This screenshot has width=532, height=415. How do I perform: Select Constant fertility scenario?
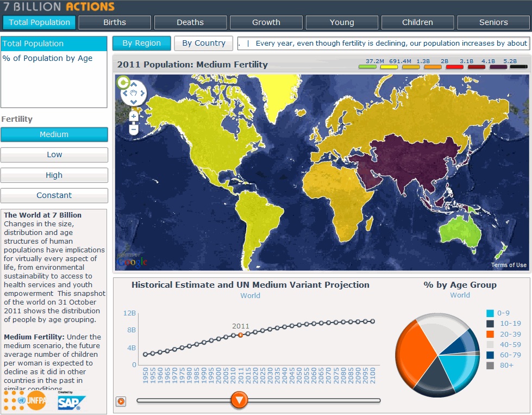coord(54,195)
